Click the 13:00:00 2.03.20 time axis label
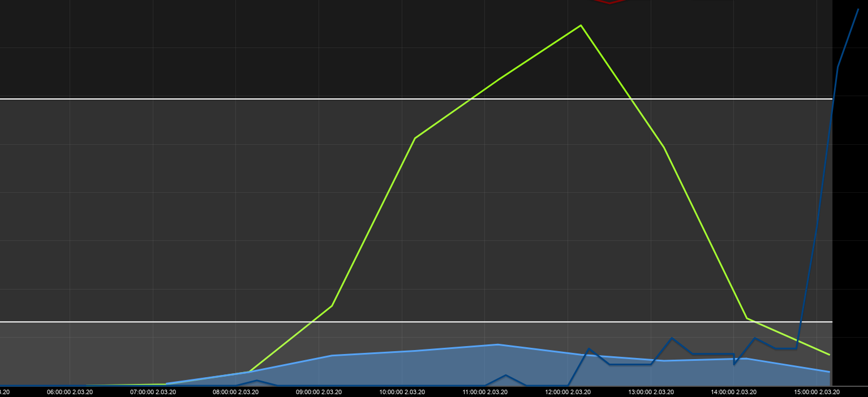Viewport: 868px width, 397px height. [x=651, y=392]
